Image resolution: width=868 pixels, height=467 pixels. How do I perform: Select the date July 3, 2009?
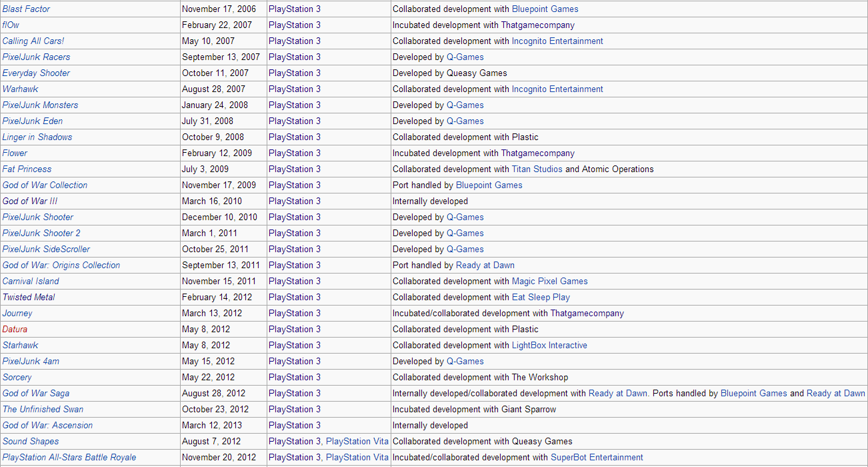(205, 169)
